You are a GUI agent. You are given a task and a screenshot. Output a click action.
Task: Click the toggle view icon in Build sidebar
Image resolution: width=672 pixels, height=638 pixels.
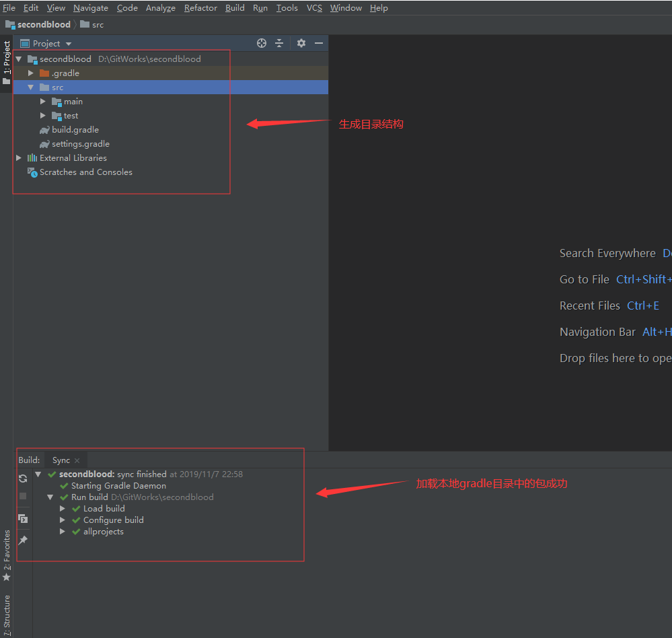point(23,519)
